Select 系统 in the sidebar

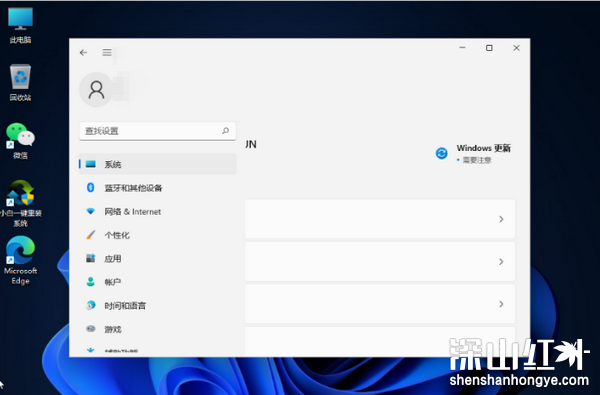(158, 164)
